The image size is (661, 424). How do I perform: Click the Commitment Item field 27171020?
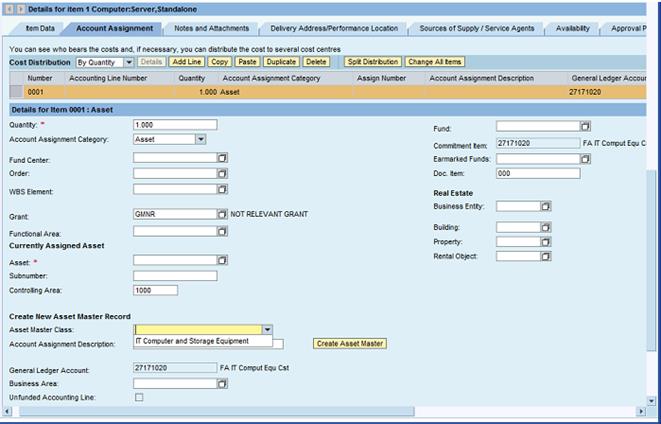538,143
